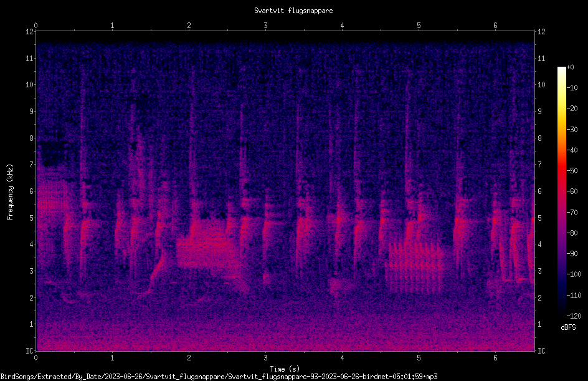
Task: Click the 'Frequency (kHz)' axis label
Action: (x=10, y=192)
